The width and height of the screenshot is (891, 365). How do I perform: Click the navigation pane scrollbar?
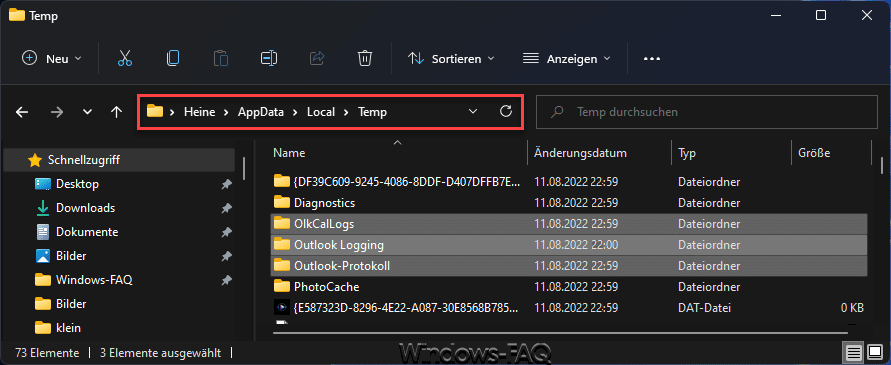pyautogui.click(x=244, y=169)
